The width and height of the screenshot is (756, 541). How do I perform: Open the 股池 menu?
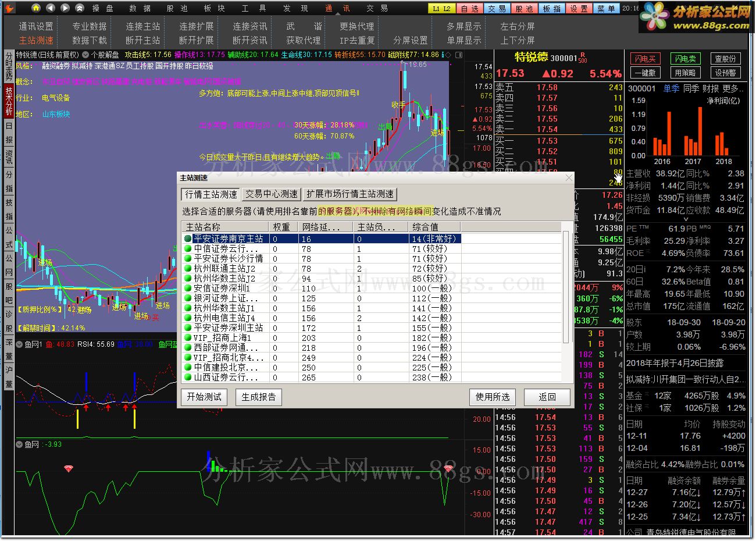[177, 8]
